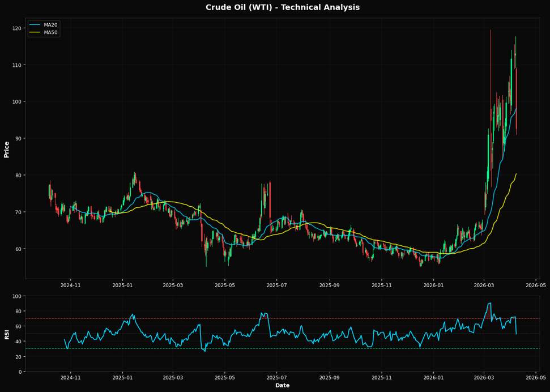The width and height of the screenshot is (550, 392).
Task: Click the 40 tick on the RSI axis
Action: (20, 342)
